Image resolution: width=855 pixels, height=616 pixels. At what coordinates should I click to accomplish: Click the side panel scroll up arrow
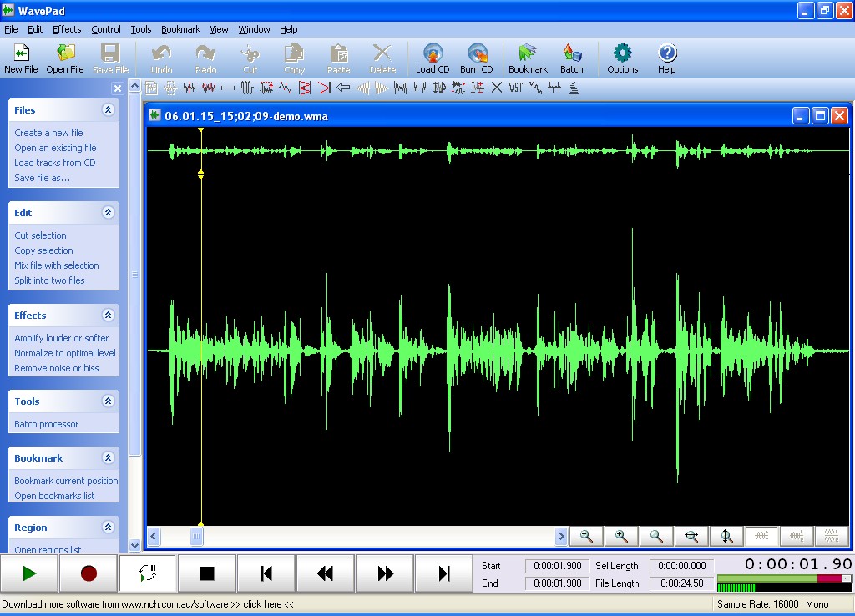134,86
